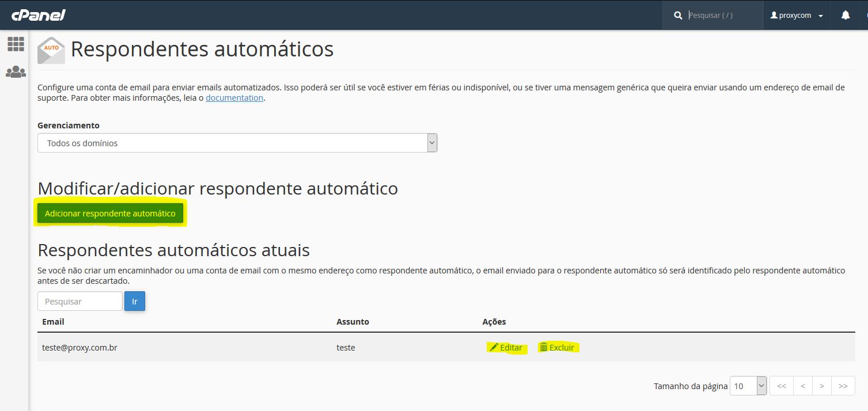Open the proxycom user menu

point(797,16)
